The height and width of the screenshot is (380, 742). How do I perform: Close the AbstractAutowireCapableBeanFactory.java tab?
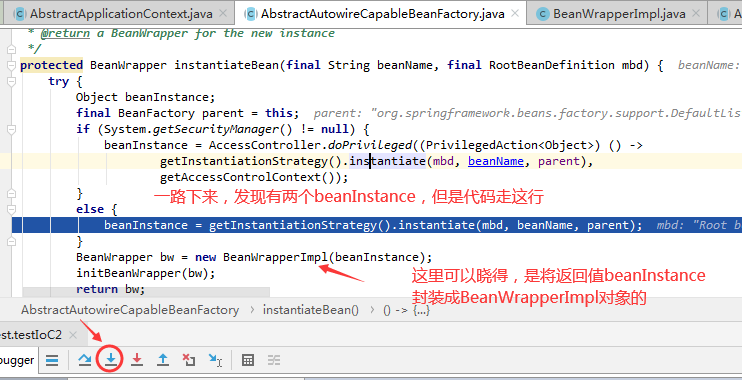515,14
